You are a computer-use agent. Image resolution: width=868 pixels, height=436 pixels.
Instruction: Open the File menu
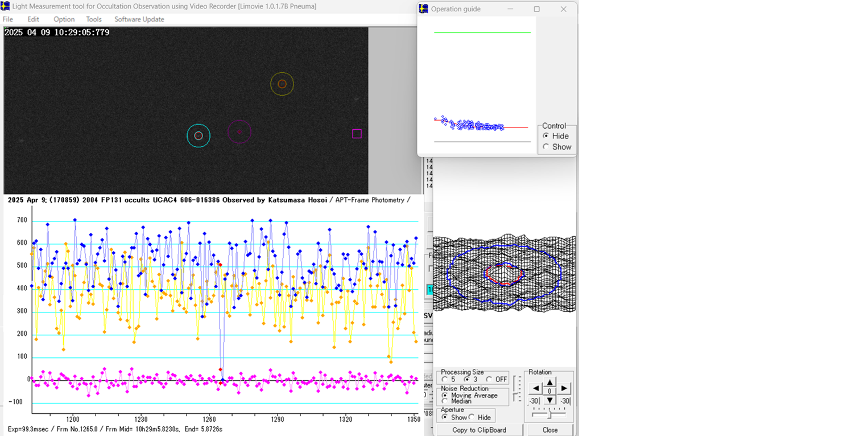(8, 19)
